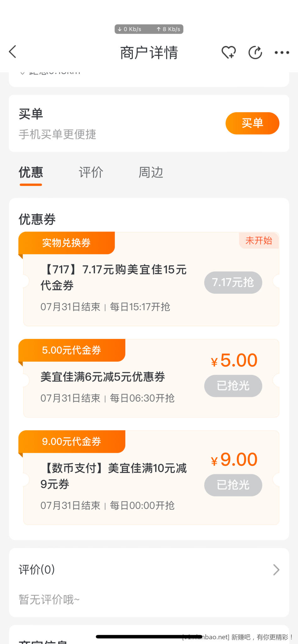Tap the 7.17元抢 grab button
Viewport: 298px width, 644px height.
pyautogui.click(x=233, y=282)
